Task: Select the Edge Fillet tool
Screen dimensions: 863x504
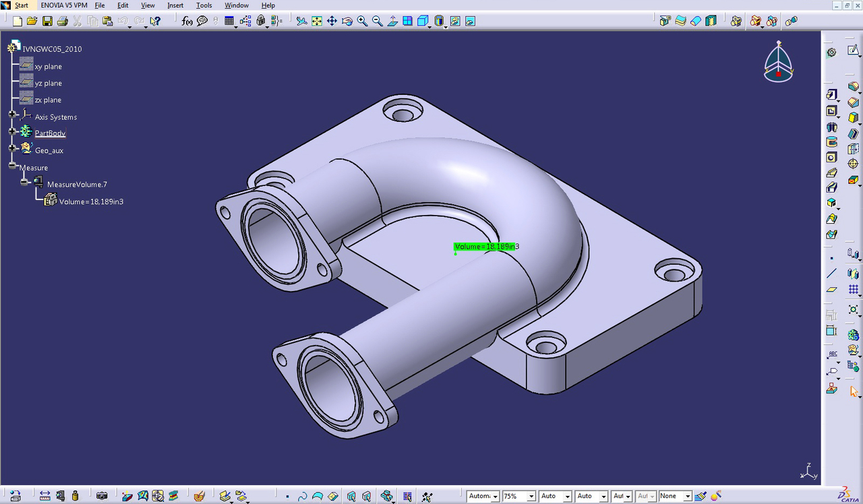Action: (852, 87)
